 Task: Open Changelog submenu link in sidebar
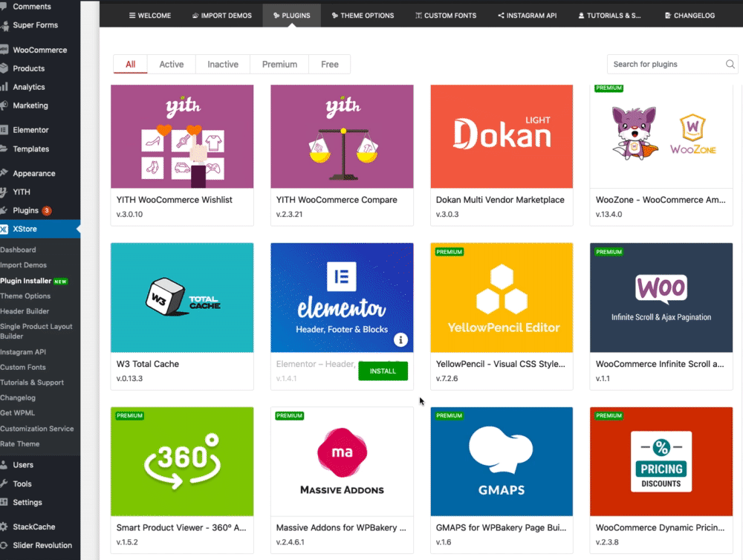[18, 397]
